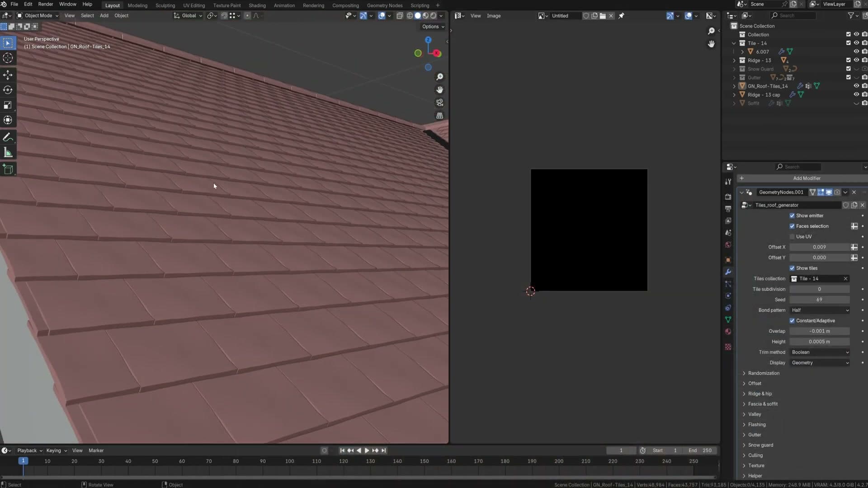Viewport: 868px width, 488px height.
Task: Hide Ridge - 13 cap via eye icon
Action: pos(856,94)
